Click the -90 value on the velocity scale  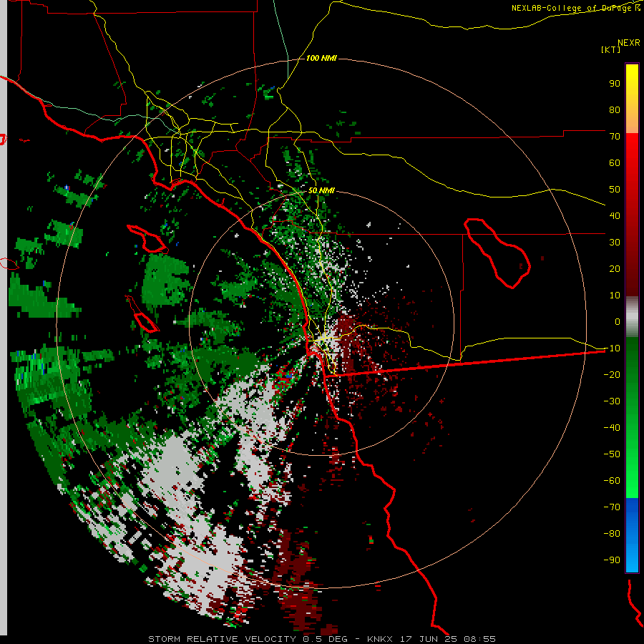coord(612,560)
